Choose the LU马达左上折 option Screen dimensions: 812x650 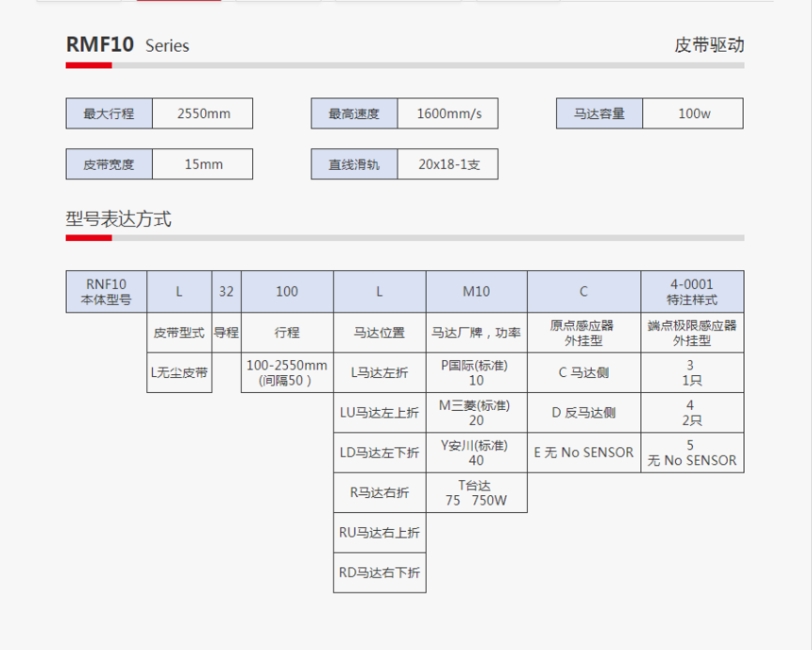pos(380,412)
